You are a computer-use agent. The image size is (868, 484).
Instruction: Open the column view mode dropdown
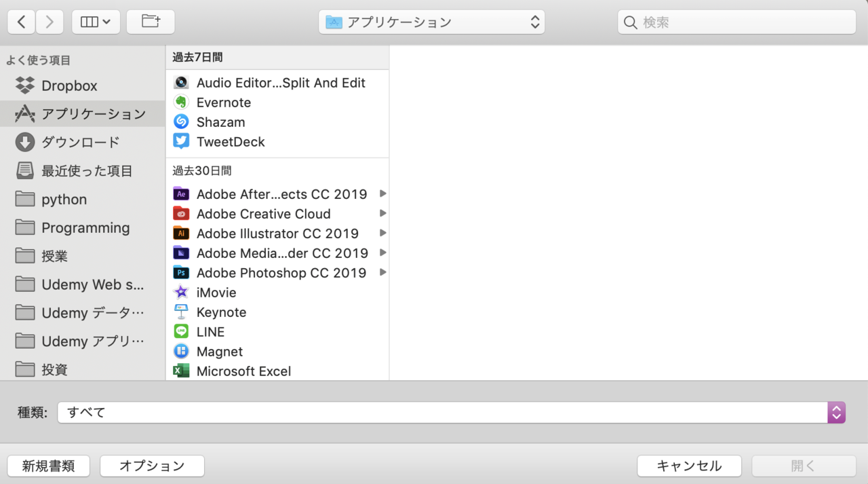tap(96, 22)
